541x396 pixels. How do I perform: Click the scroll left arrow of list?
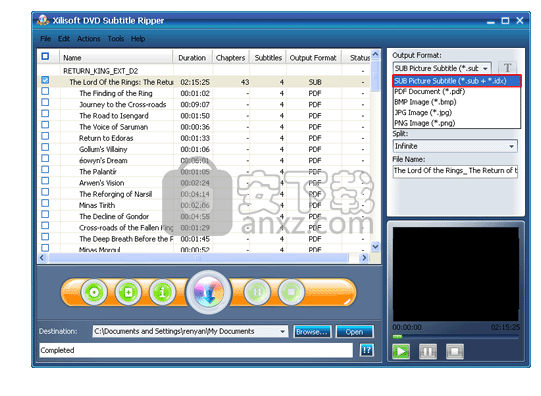tap(42, 258)
